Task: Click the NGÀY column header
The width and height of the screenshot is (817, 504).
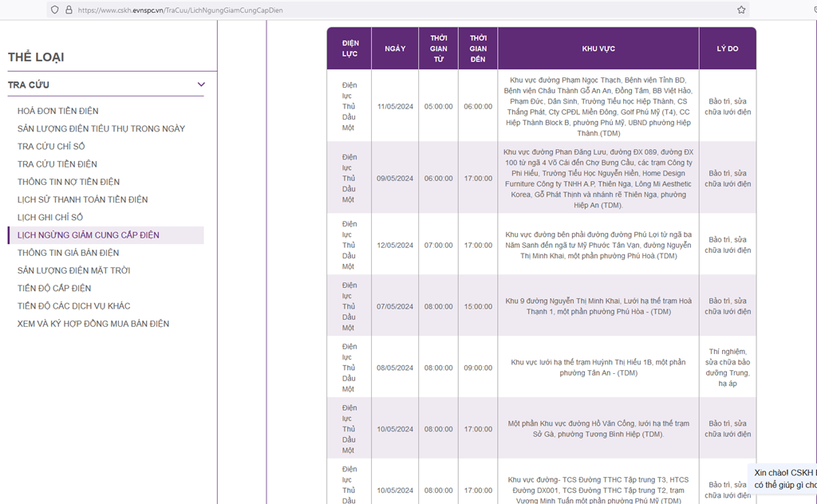Action: pos(395,49)
